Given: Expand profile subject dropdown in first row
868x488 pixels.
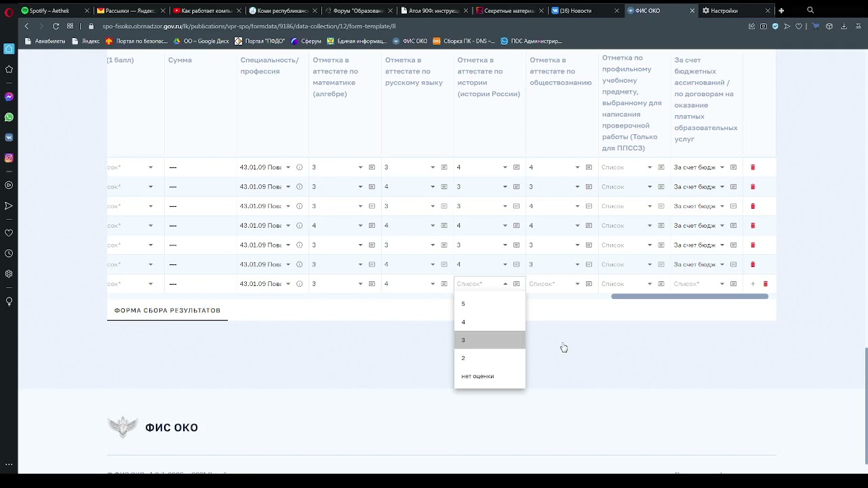Looking at the screenshot, I should pyautogui.click(x=650, y=167).
